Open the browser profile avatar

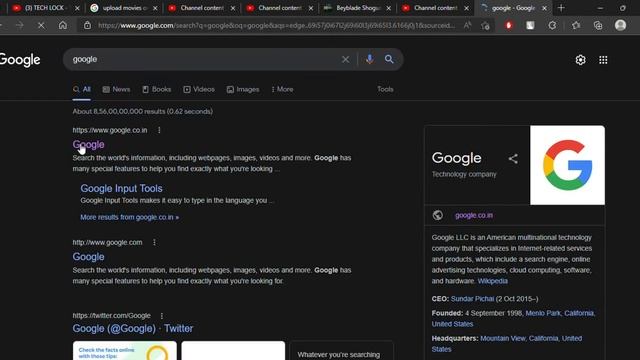click(x=620, y=25)
